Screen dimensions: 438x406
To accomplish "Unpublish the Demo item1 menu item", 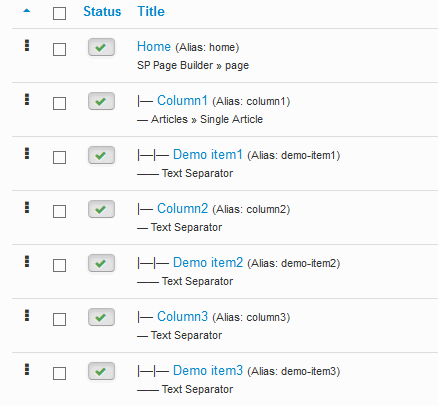I will [x=101, y=155].
